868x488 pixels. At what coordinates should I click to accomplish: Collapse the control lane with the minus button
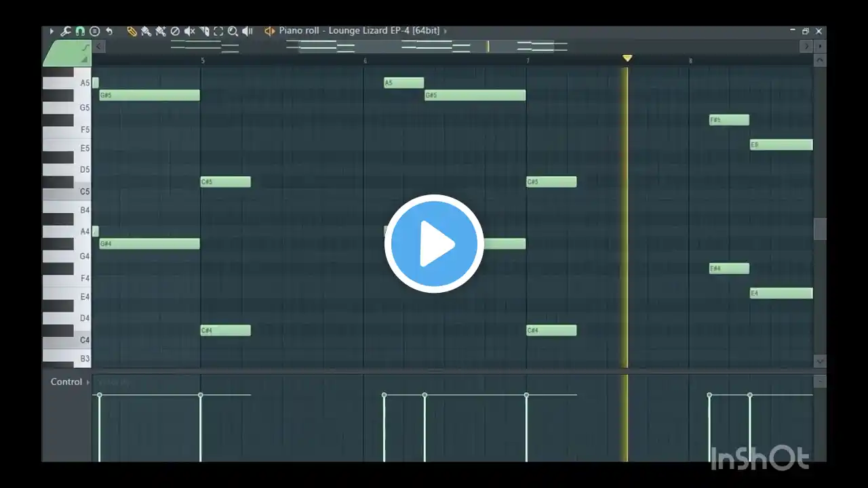coord(820,382)
